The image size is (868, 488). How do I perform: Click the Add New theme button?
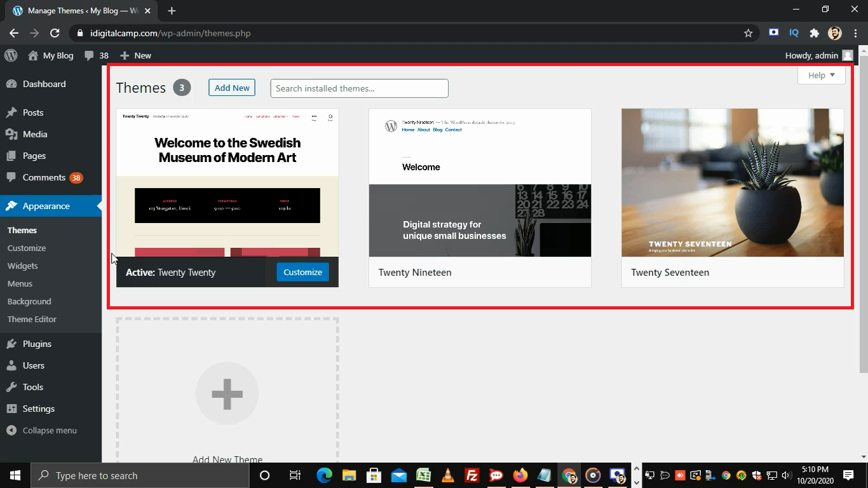click(232, 88)
